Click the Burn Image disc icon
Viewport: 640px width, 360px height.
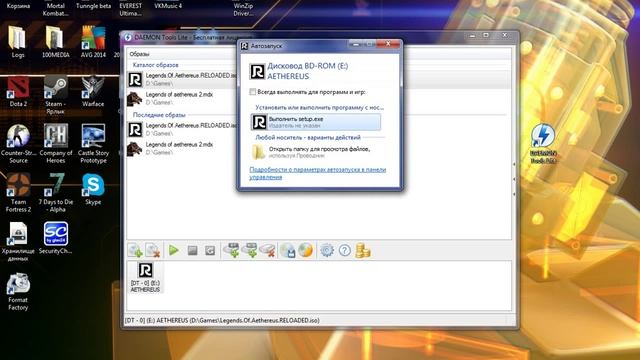[x=306, y=250]
